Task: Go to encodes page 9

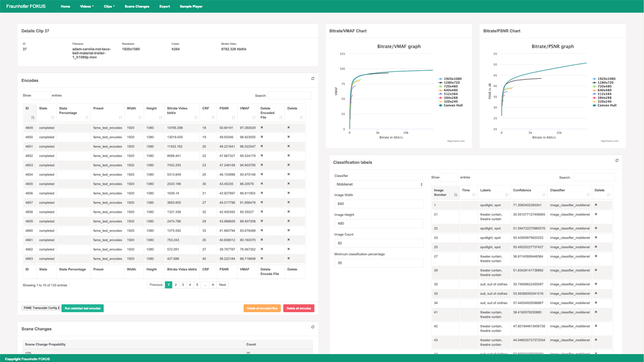Action: (213, 285)
